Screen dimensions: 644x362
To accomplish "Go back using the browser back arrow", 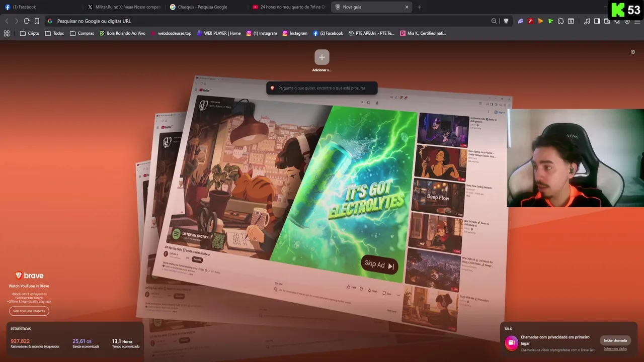I will 7,21.
